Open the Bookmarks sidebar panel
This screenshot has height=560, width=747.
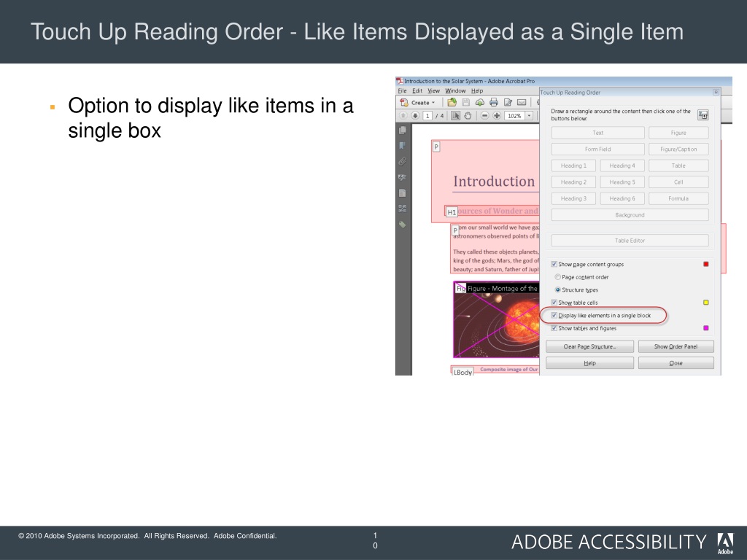pos(403,146)
